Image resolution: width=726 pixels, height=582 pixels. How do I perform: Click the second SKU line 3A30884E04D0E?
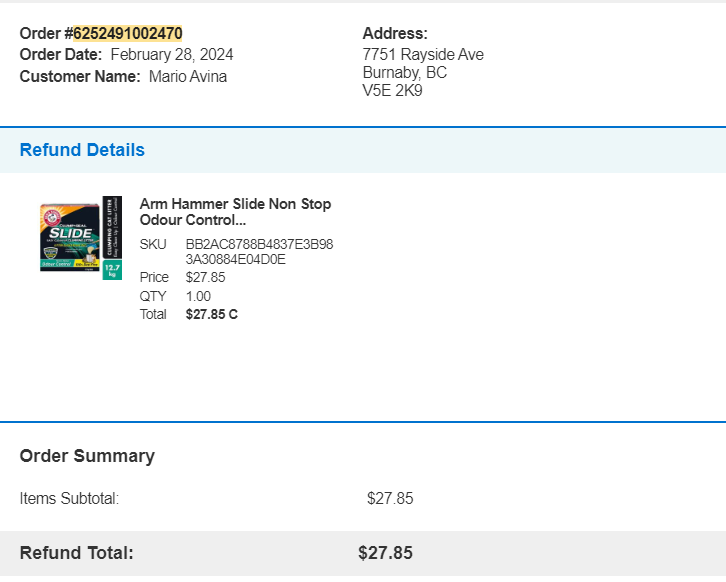(x=236, y=259)
